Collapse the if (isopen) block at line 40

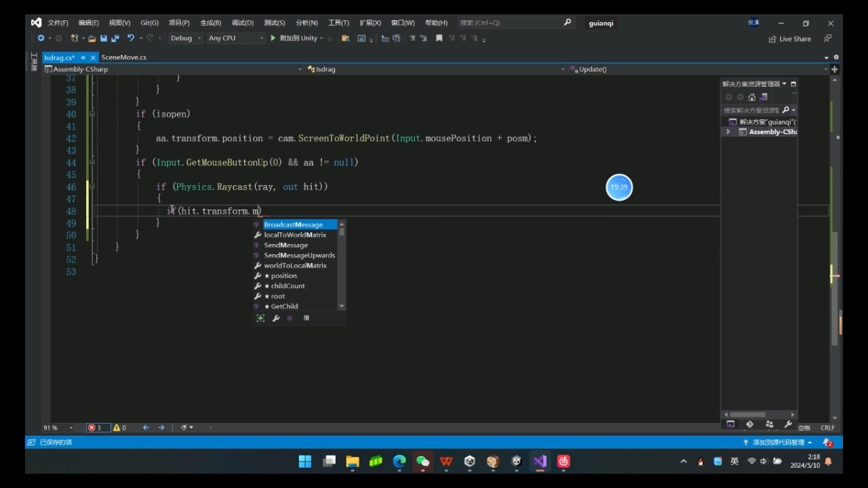[92, 114]
